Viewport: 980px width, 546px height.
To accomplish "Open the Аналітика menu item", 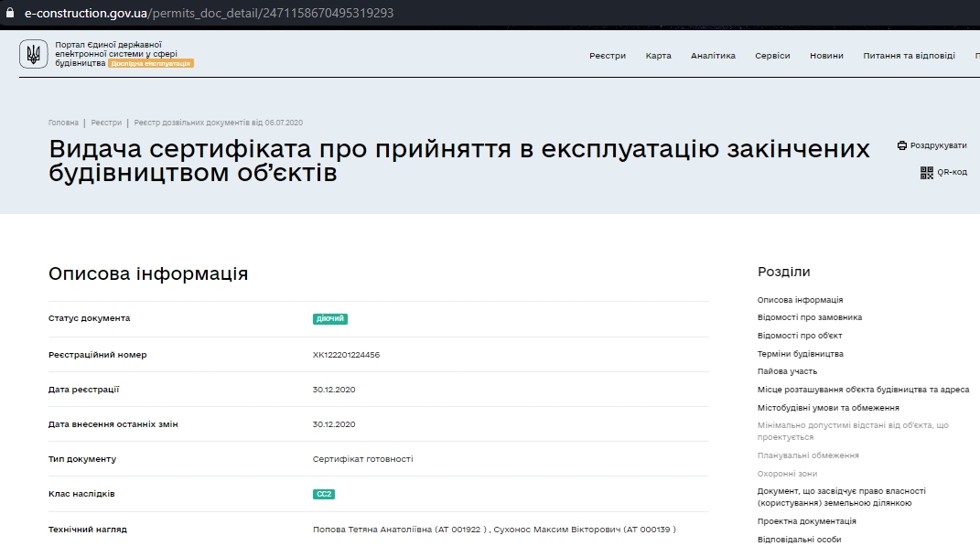I will coord(713,56).
